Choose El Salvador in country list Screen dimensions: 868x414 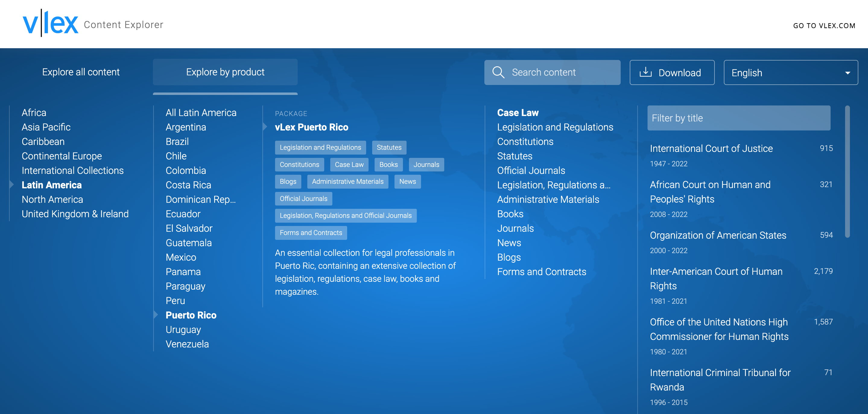tap(189, 228)
